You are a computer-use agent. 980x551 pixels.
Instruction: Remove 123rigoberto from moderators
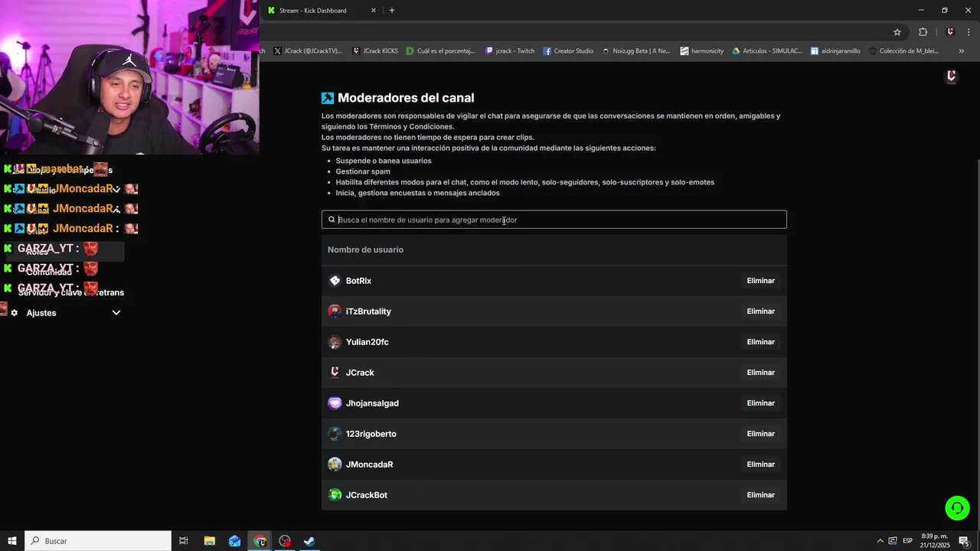point(760,434)
